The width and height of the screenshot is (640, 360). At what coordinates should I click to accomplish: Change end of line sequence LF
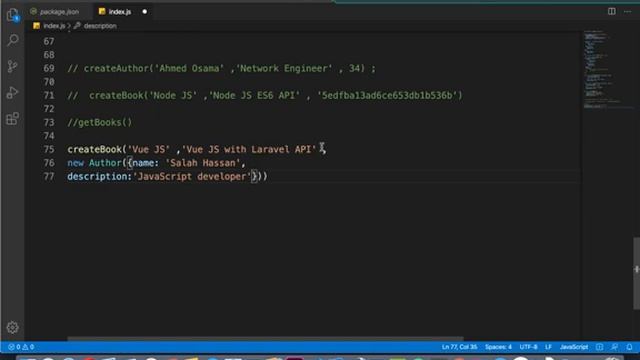548,347
